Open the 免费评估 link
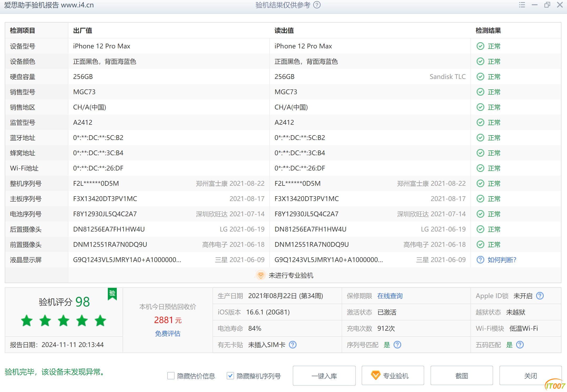The width and height of the screenshot is (567, 392). point(168,334)
